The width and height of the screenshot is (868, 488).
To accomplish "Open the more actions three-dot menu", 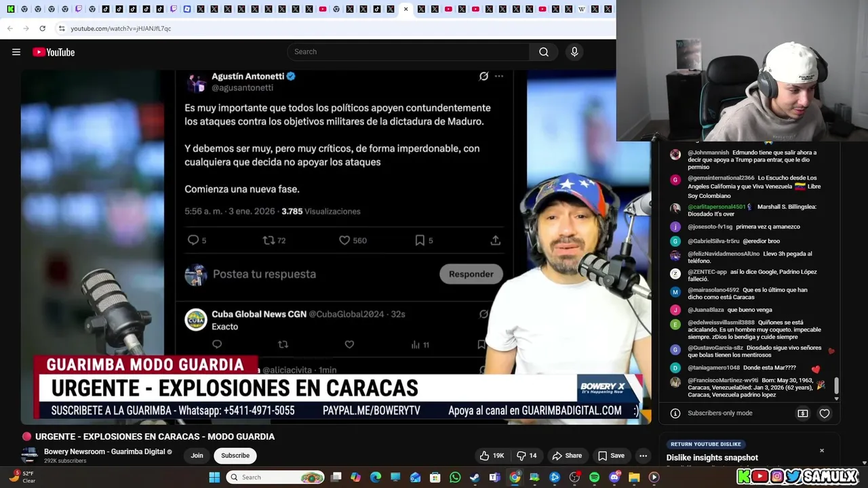I will tap(644, 455).
